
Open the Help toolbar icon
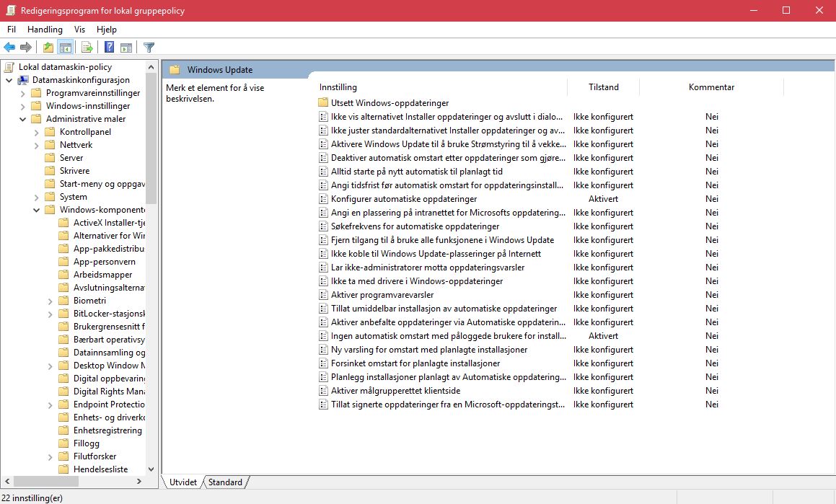click(x=110, y=48)
